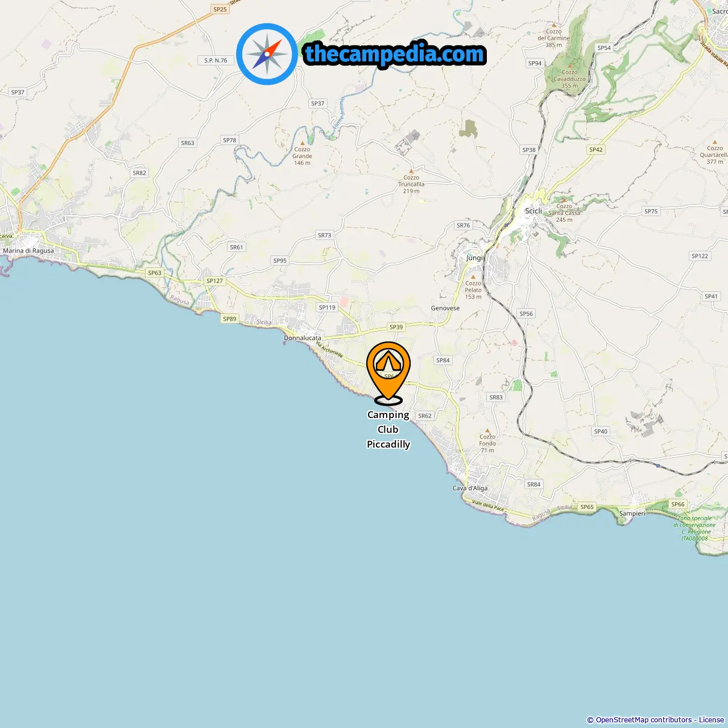This screenshot has height=728, width=728.
Task: Open thecampedia.com title link
Action: click(395, 54)
